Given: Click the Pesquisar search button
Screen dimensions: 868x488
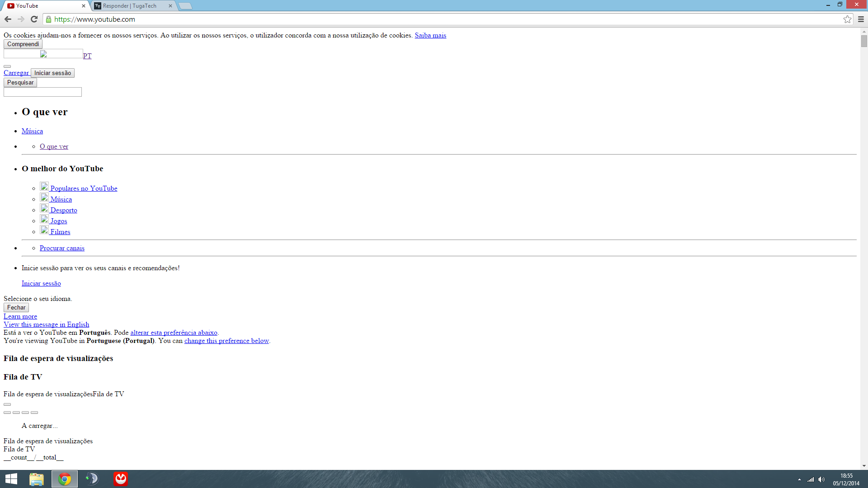Looking at the screenshot, I should point(20,83).
